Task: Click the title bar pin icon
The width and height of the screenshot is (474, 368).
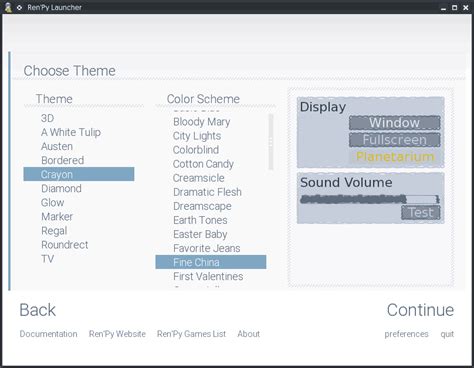Action: [19, 7]
